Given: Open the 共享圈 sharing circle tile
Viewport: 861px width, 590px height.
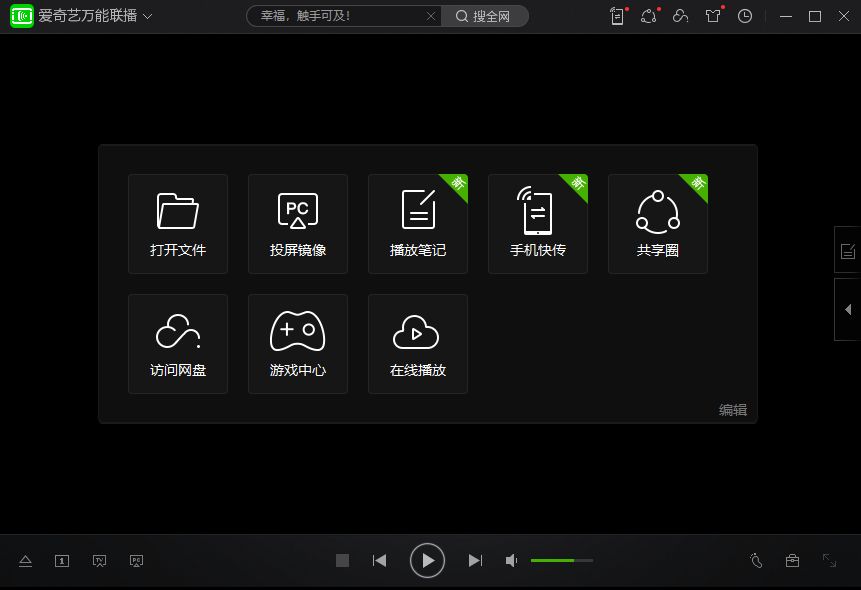Looking at the screenshot, I should click(658, 223).
